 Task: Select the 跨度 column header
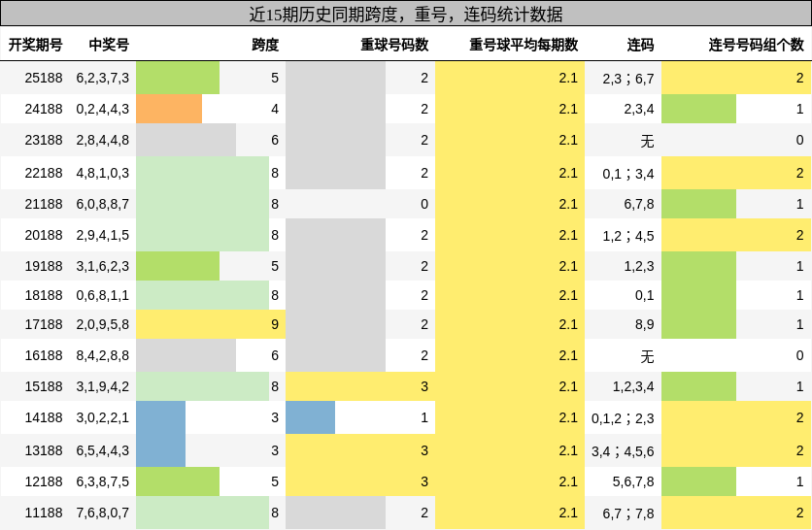[x=265, y=45]
